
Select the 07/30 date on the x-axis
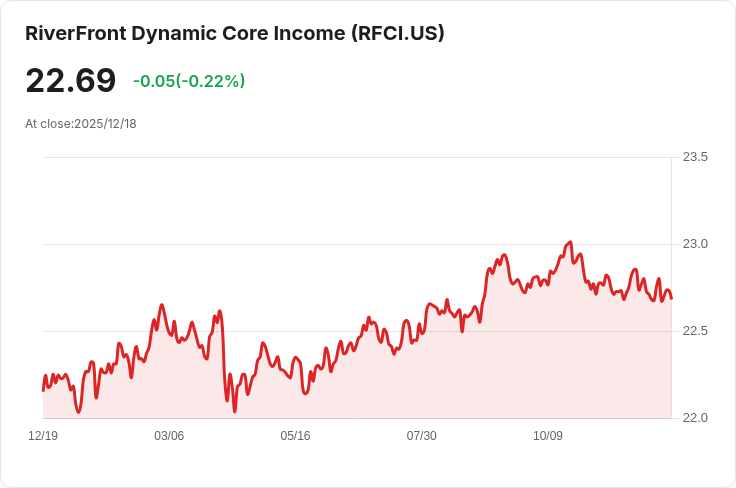[421, 436]
